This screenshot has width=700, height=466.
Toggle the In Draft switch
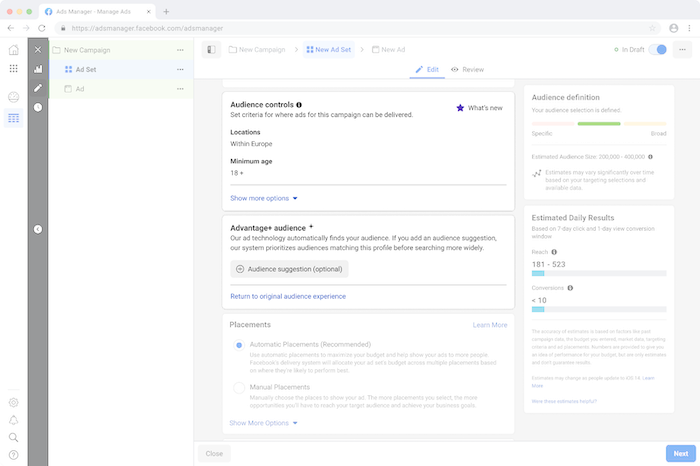(x=657, y=49)
